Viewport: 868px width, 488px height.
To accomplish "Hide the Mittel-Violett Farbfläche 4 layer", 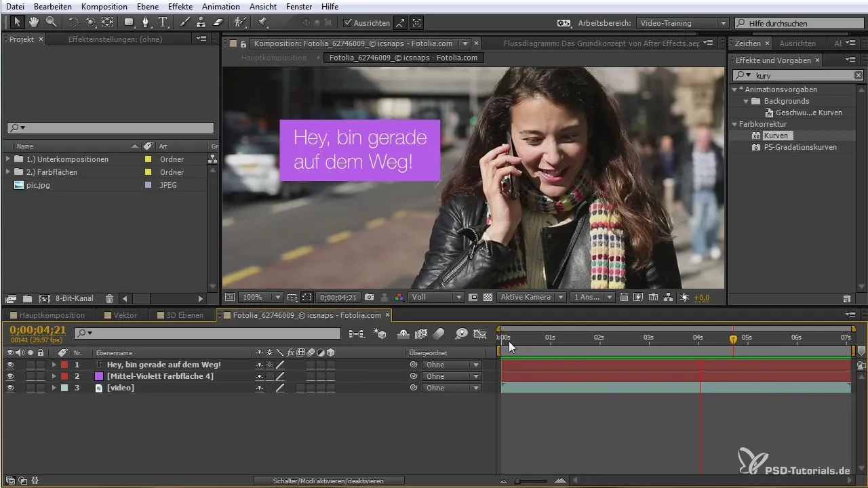I will click(9, 376).
